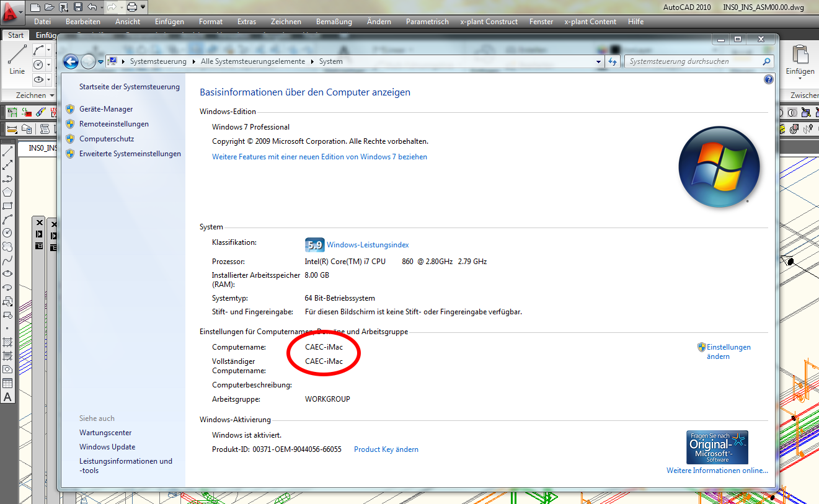Click Alle Systemsteuerungselemente breadcrumb
This screenshot has width=819, height=504.
(x=253, y=61)
